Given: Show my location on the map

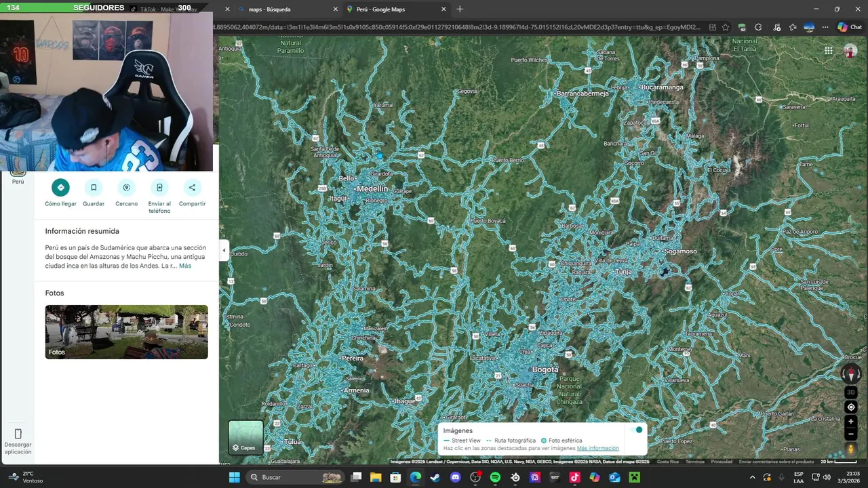Looking at the screenshot, I should tap(851, 407).
